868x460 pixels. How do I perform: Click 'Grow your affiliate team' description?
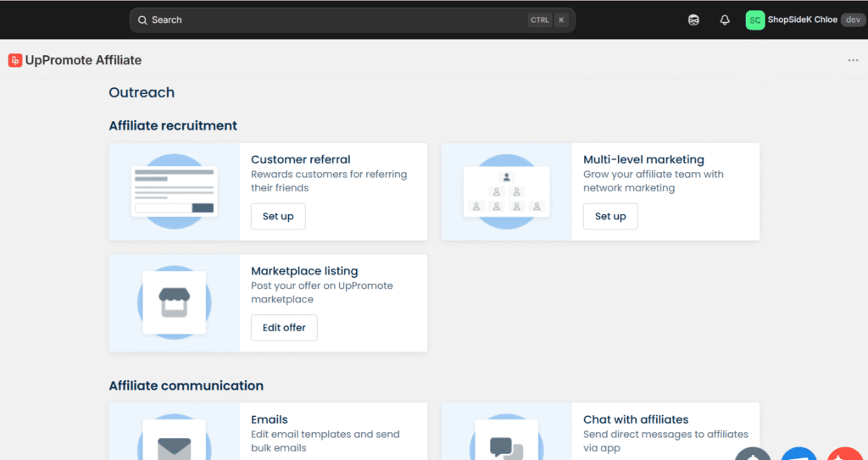pos(654,181)
